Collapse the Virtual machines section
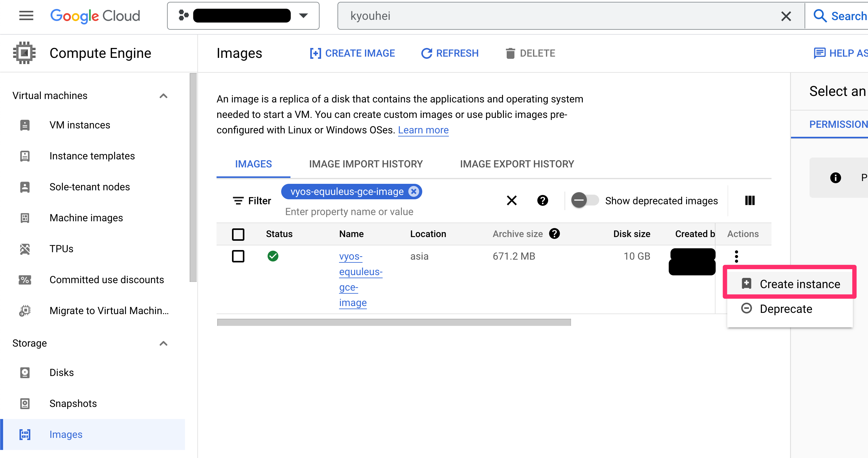This screenshot has width=868, height=458. pos(164,96)
